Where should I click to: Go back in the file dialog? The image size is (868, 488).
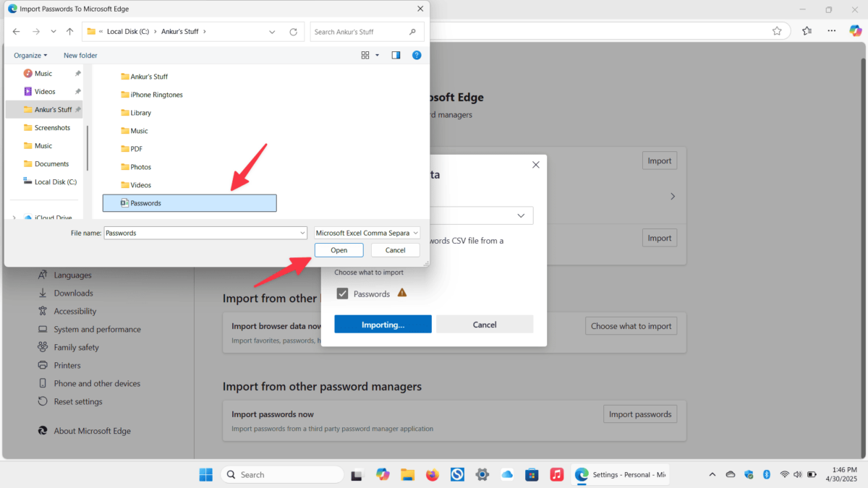click(x=16, y=32)
